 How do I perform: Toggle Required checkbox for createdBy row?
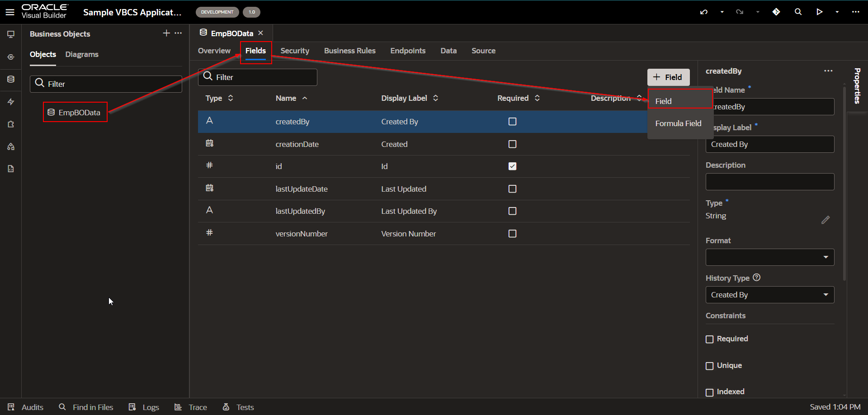512,122
